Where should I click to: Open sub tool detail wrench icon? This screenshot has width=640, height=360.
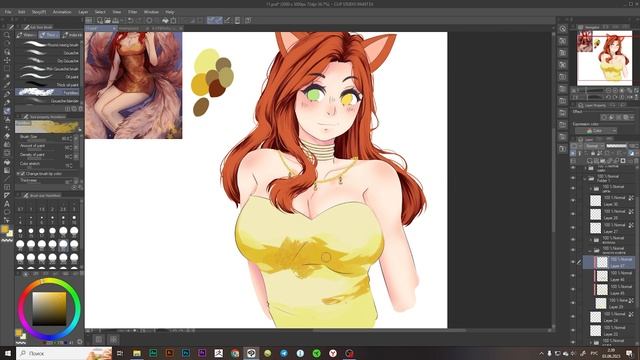coord(80,187)
